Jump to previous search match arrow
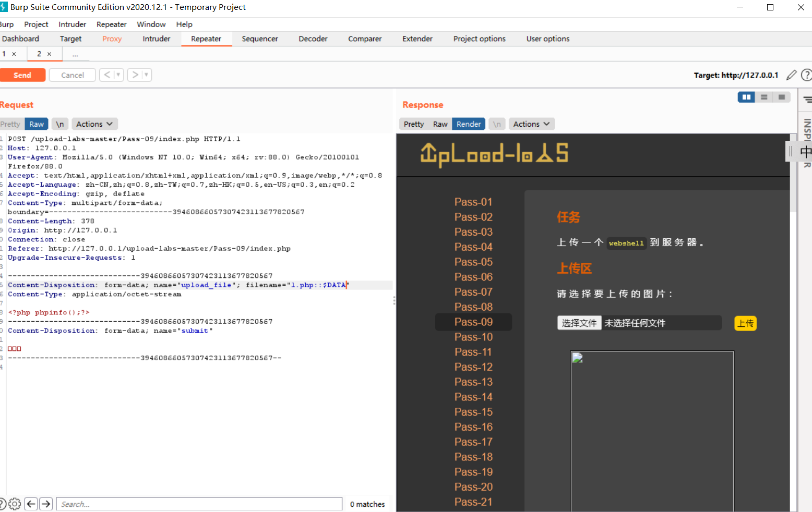 (31, 504)
